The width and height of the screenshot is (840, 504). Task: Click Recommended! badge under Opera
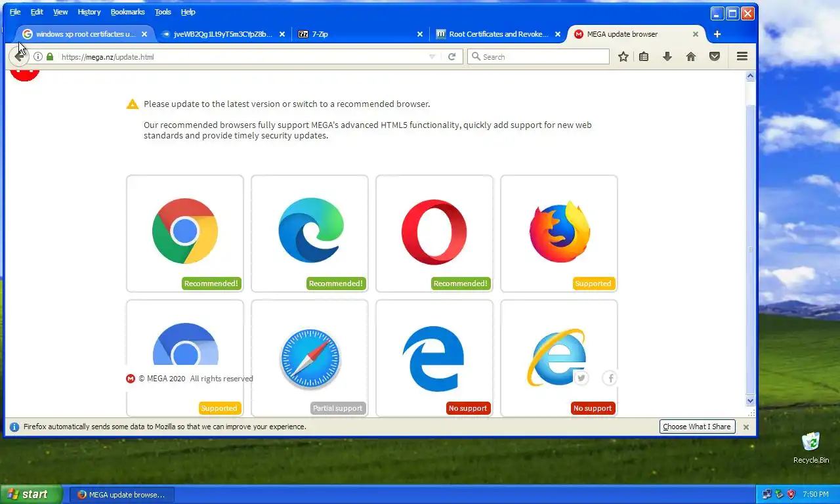click(x=461, y=283)
